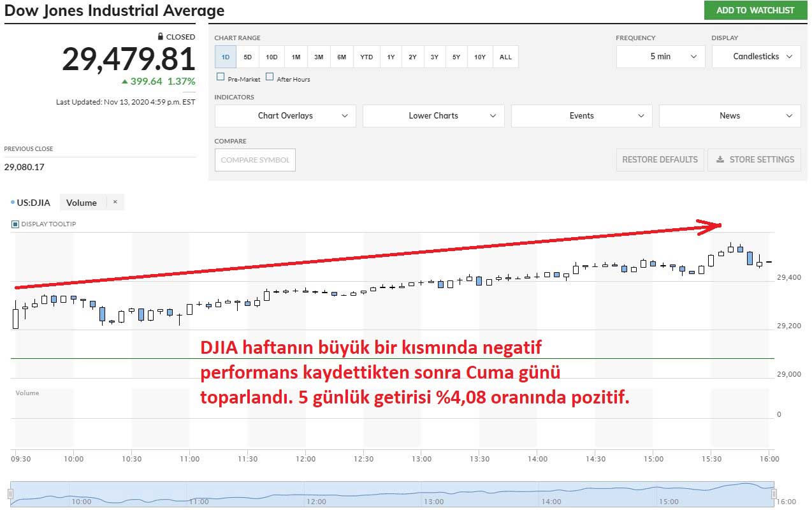Screen dimensions: 812x515
Task: Click the Dow Jones Industrial Average title
Action: [115, 11]
